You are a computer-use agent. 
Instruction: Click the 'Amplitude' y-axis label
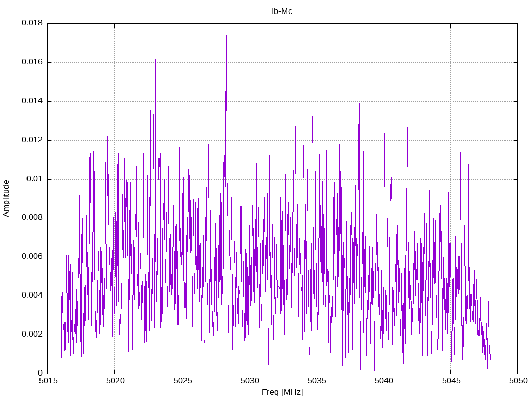coord(6,198)
